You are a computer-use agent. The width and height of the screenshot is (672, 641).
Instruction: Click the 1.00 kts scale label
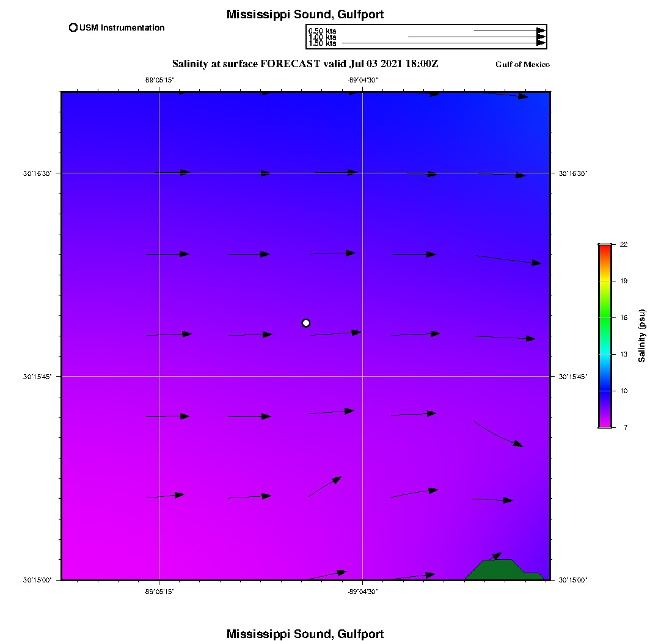pyautogui.click(x=322, y=37)
